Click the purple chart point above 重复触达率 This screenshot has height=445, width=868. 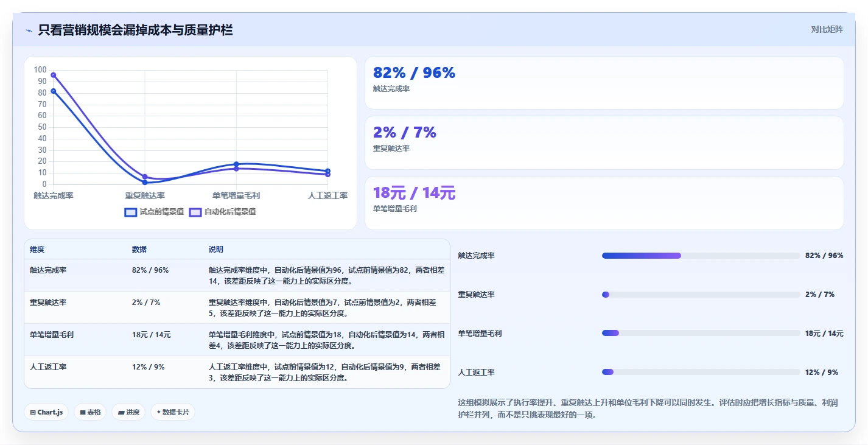[x=145, y=177]
